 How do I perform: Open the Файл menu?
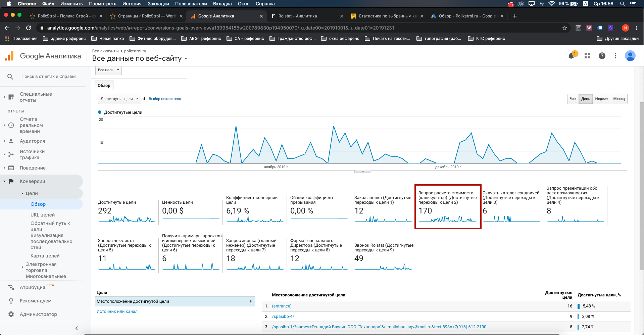point(48,4)
